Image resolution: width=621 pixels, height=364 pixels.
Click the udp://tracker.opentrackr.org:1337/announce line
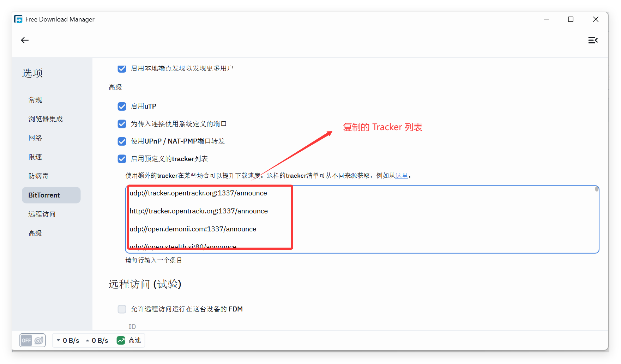pyautogui.click(x=198, y=193)
